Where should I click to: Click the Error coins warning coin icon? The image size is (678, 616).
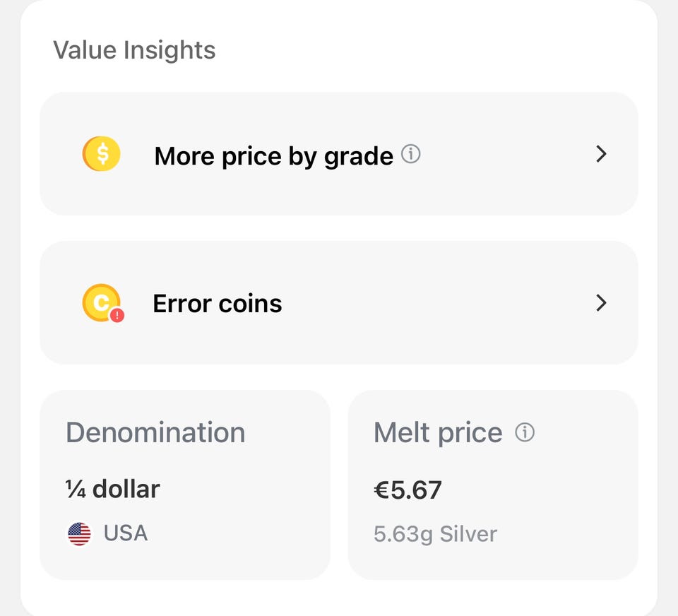102,303
